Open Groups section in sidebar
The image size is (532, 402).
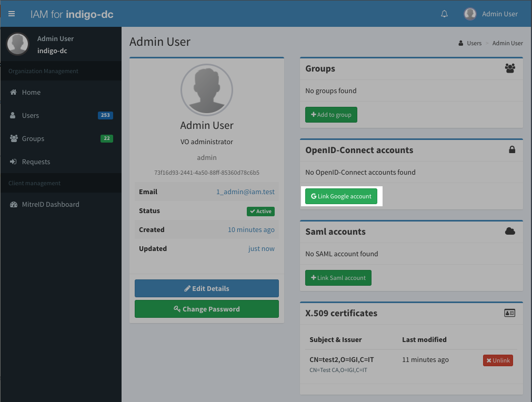33,139
